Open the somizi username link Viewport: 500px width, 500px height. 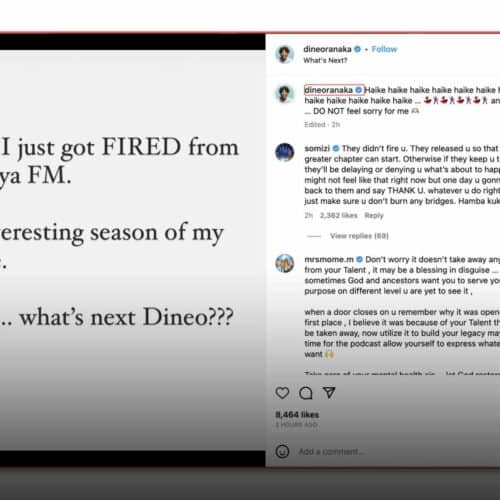pyautogui.click(x=317, y=148)
